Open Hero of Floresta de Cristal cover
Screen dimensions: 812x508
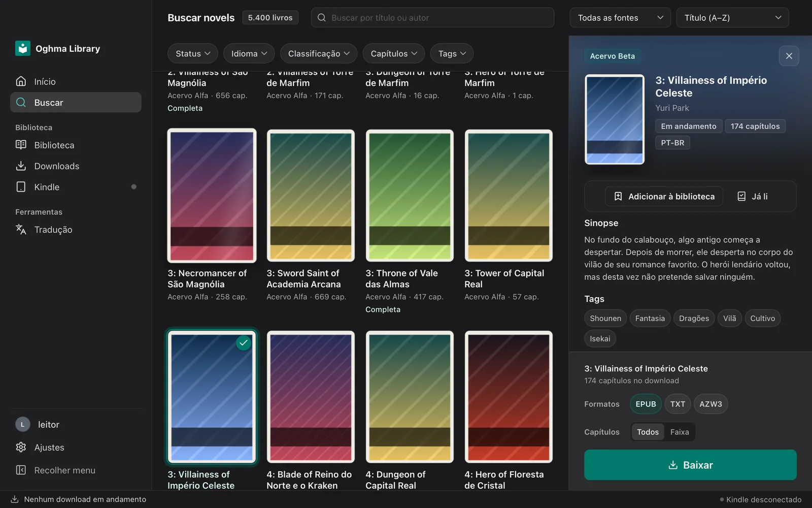coord(509,397)
